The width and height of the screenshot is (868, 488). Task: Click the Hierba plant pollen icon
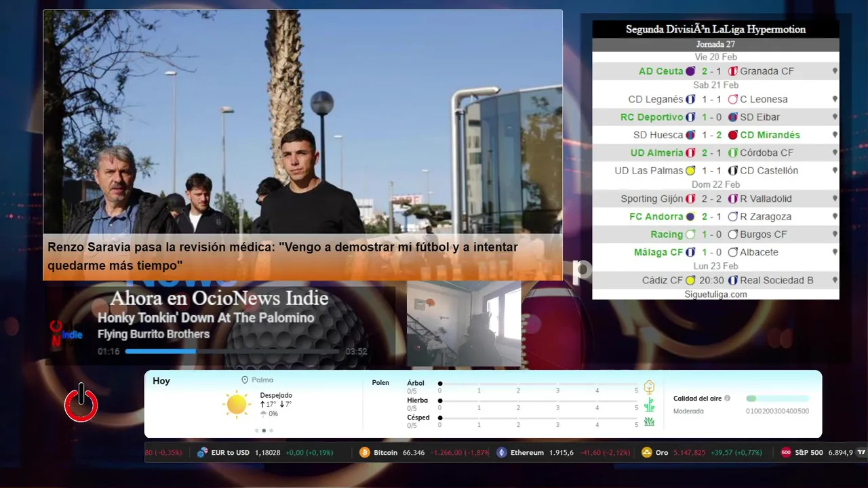(649, 405)
